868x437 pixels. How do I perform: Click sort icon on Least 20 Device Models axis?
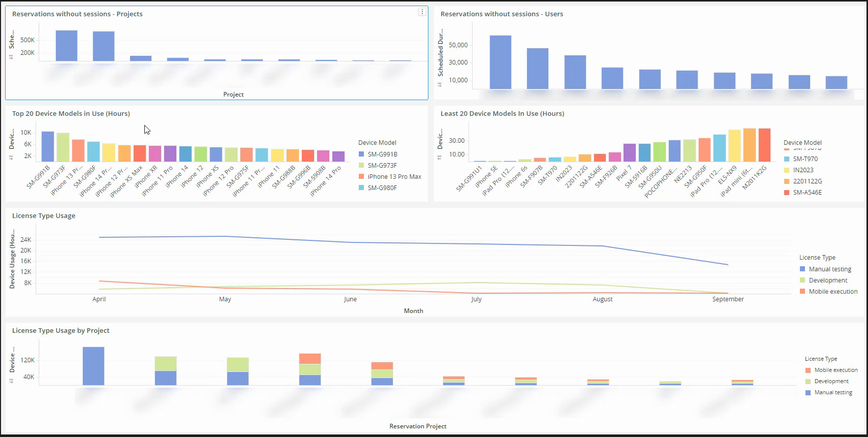pyautogui.click(x=440, y=158)
